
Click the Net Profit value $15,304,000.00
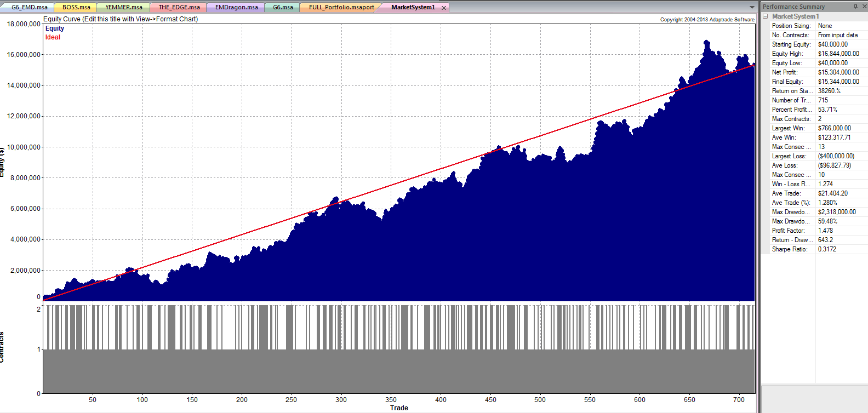(x=838, y=72)
